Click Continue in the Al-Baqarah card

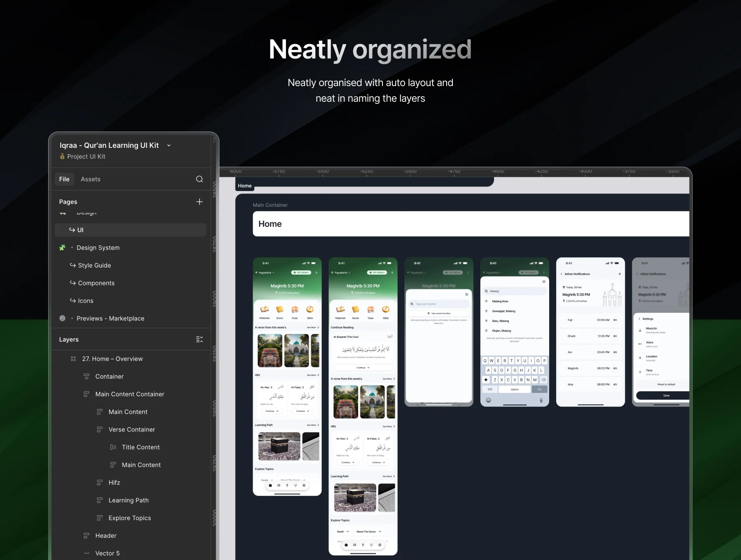(363, 368)
